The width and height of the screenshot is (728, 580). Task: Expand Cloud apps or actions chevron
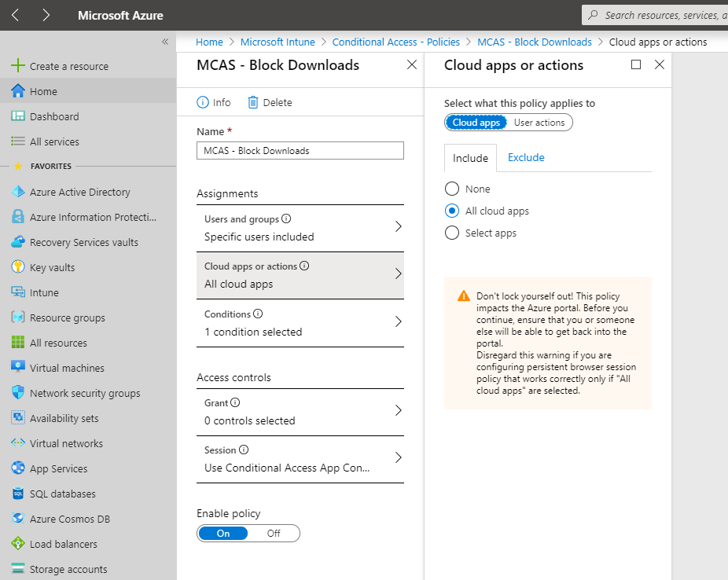point(398,273)
